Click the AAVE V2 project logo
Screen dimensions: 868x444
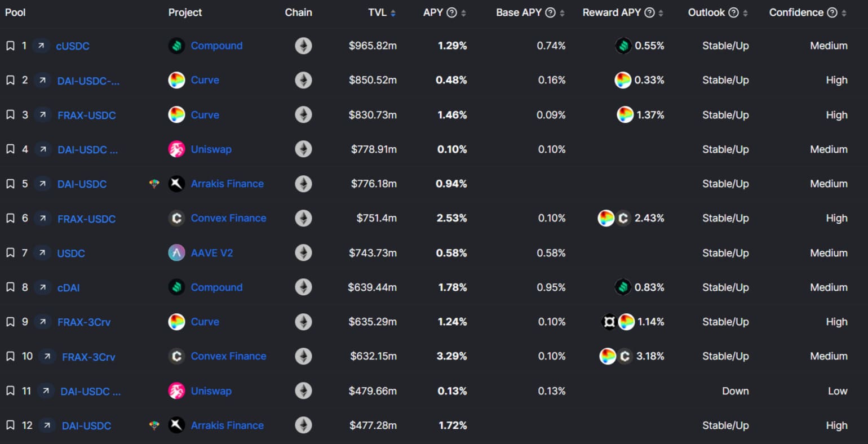coord(176,253)
